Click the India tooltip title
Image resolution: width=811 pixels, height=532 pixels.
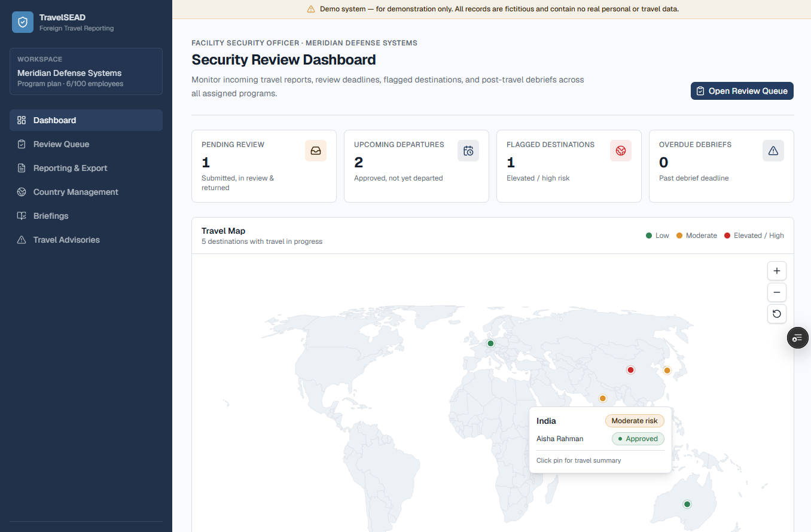pos(546,421)
